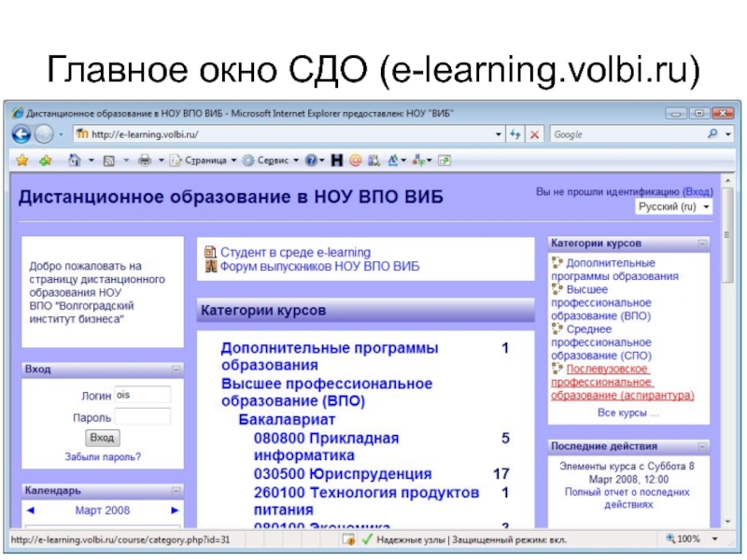Image resolution: width=747 pixels, height=560 pixels.
Task: Click the Логин input field
Action: [143, 395]
